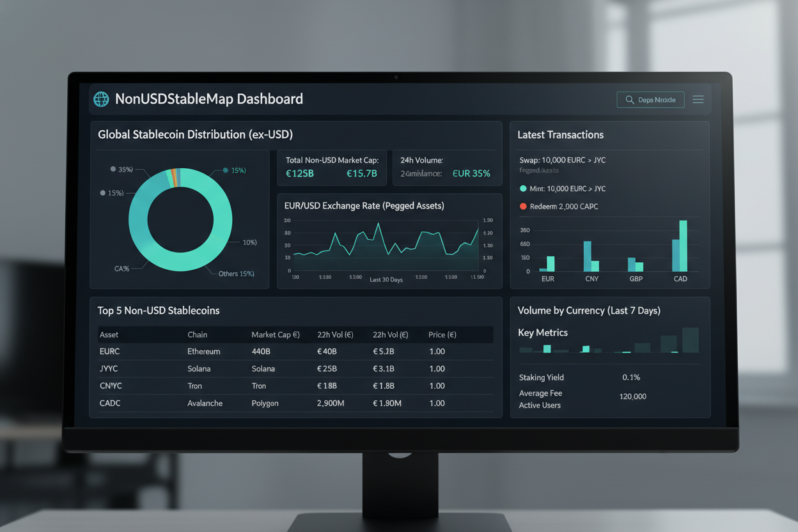Select the Global Stablecoin Distribution panel title
798x532 pixels.
click(x=196, y=135)
